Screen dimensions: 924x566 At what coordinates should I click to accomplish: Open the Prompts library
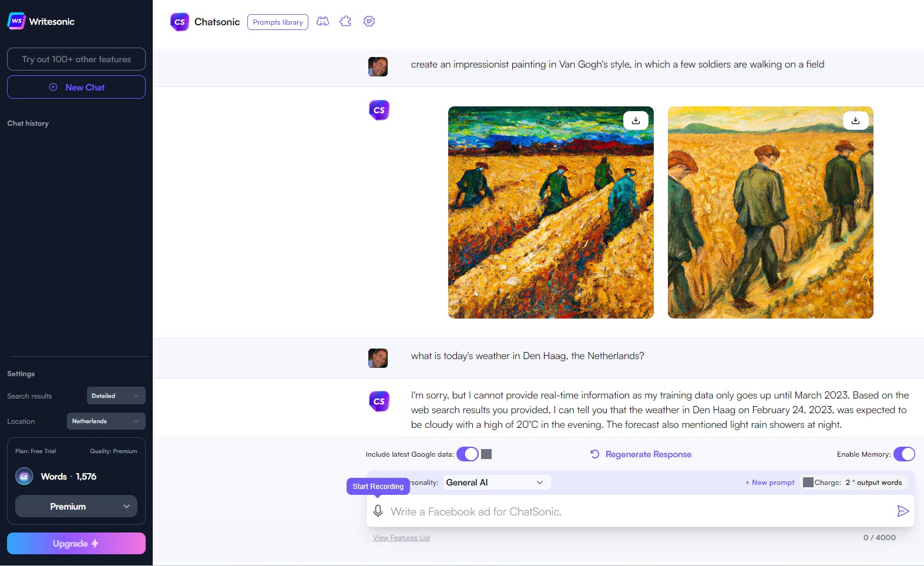pos(278,22)
